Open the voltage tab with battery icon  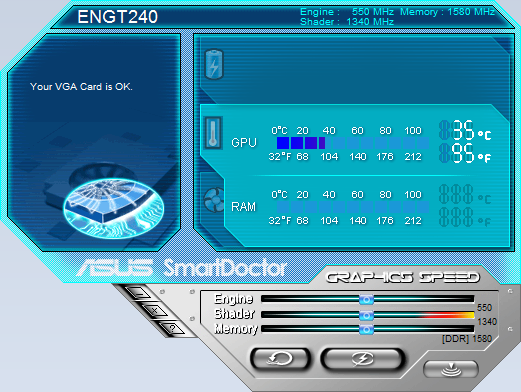click(x=214, y=64)
